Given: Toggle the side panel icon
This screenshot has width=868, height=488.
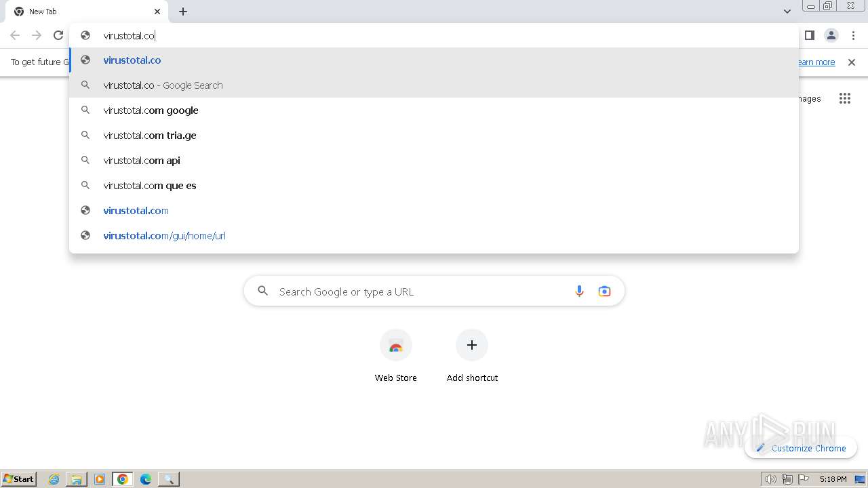Looking at the screenshot, I should pos(809,35).
